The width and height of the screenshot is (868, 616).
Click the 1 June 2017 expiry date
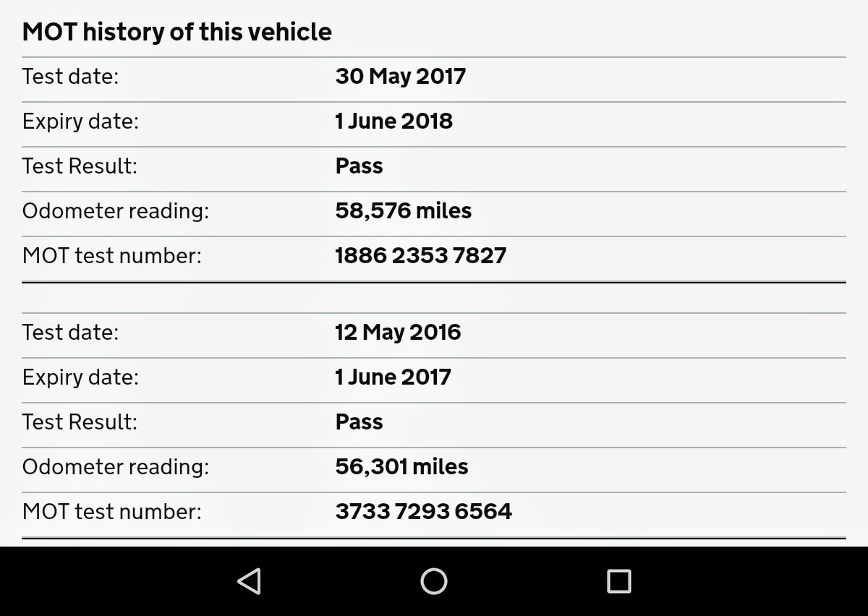393,377
